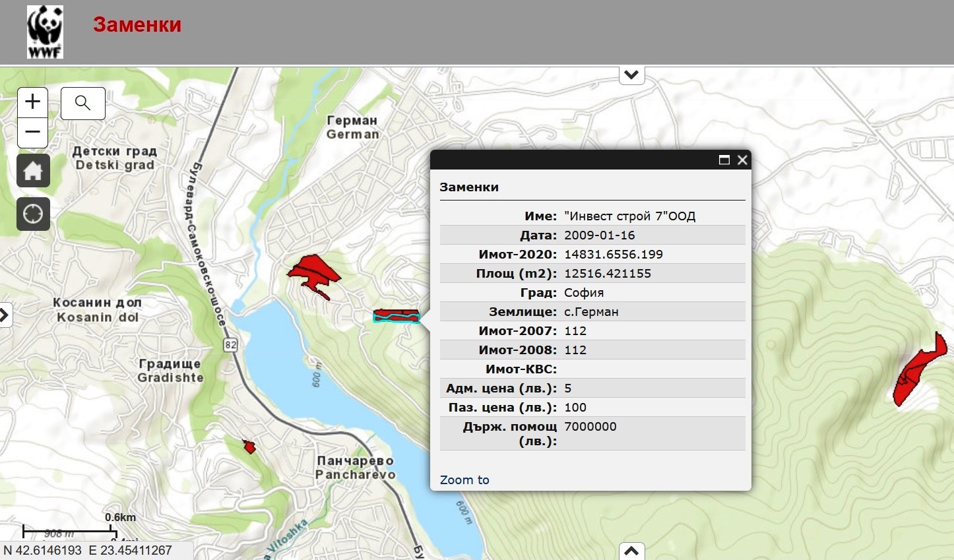954x560 pixels.
Task: Click the route 82 road shield
Action: pyautogui.click(x=230, y=345)
